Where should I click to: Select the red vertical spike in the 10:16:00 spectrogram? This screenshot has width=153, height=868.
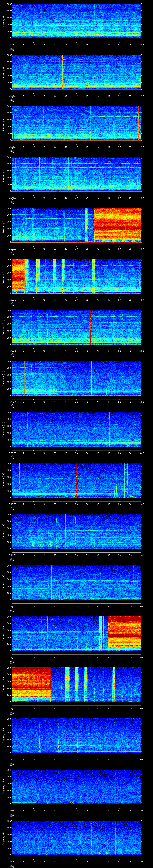point(116,785)
